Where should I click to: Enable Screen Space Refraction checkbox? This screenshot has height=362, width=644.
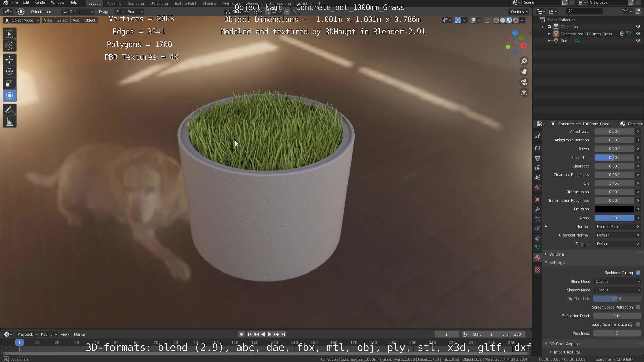coord(638,307)
